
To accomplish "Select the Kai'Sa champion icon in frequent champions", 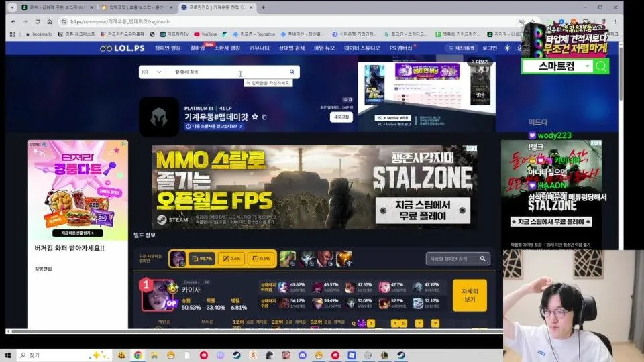I will (177, 259).
